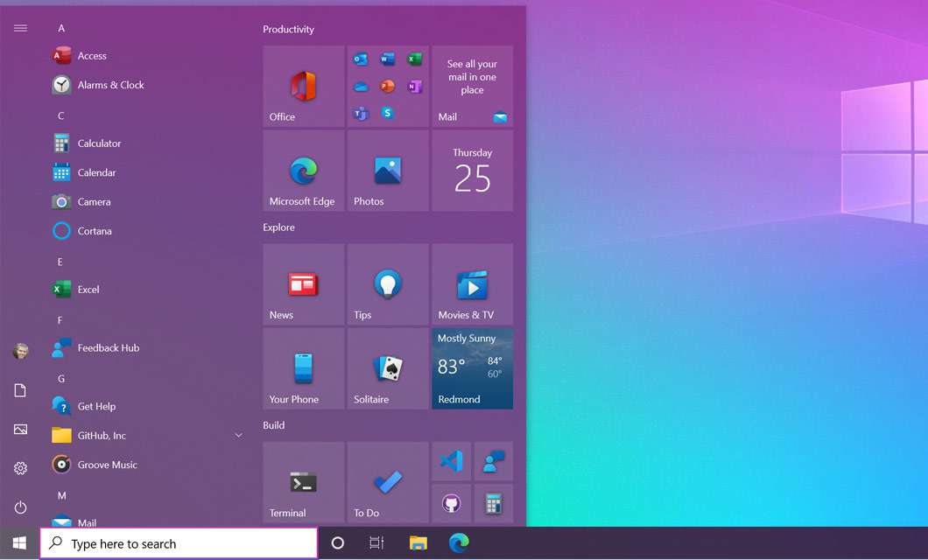928x560 pixels.
Task: Open Feedback Hub in the app list
Action: coord(148,347)
